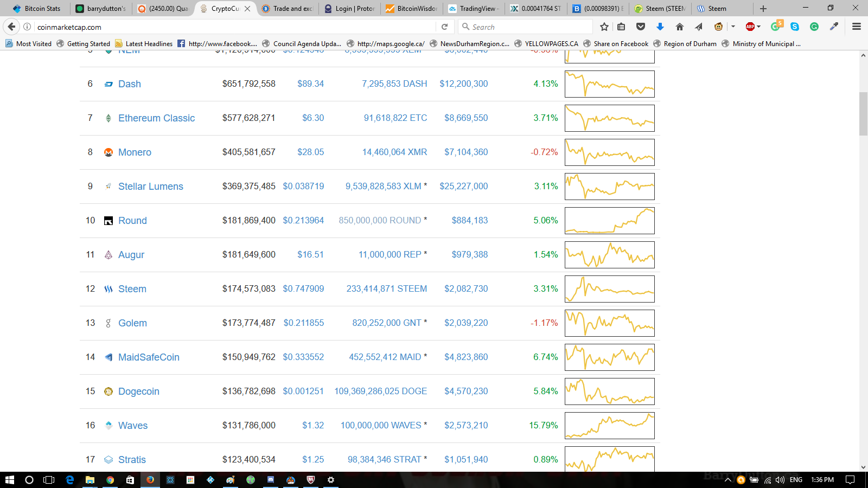Open the Firefox hamburger menu
Screen dimensions: 868x488
(x=857, y=27)
